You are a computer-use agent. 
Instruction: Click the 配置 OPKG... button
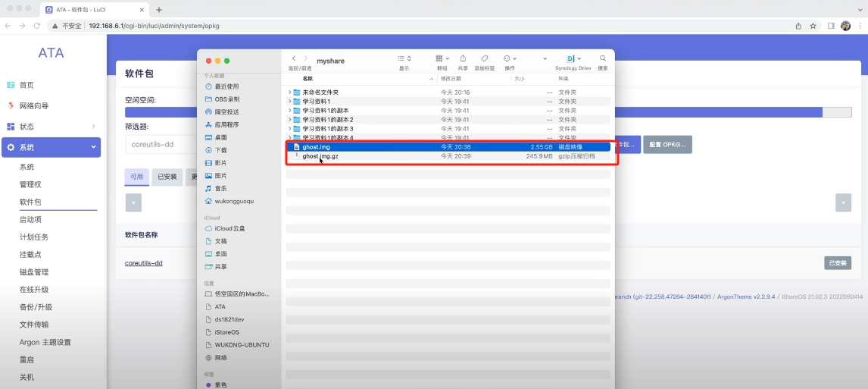(x=667, y=144)
